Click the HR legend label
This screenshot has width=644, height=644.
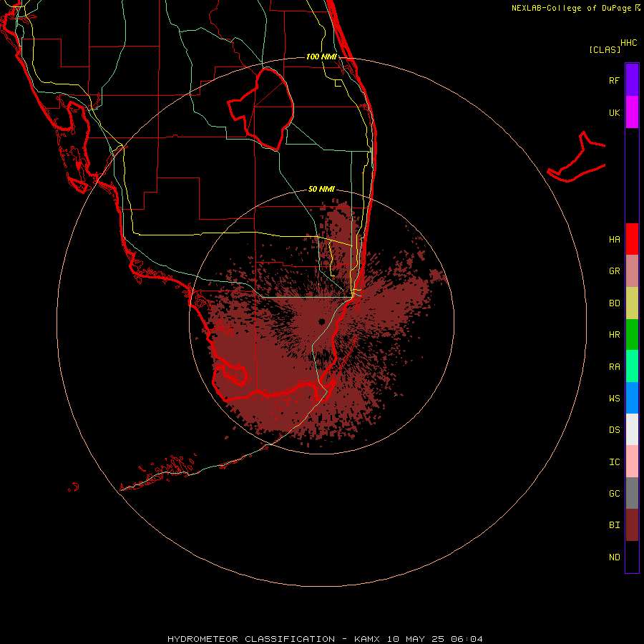614,335
